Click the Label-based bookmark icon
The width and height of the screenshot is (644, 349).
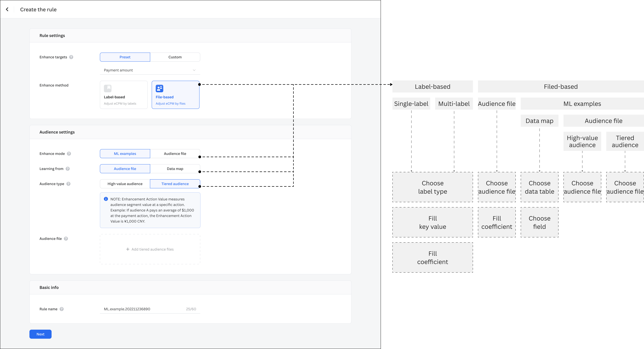pyautogui.click(x=108, y=88)
